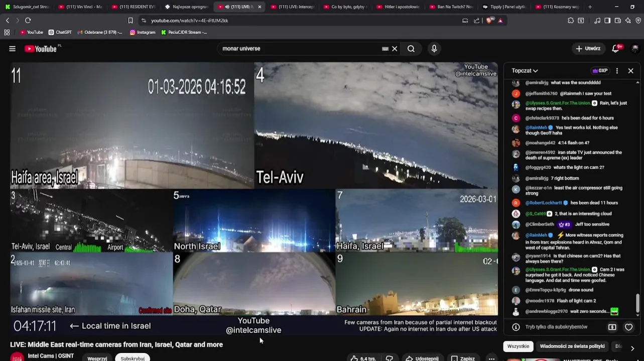Switch to the Szlugomir_cwl Stream tab
The image size is (644, 361).
coord(28,7)
